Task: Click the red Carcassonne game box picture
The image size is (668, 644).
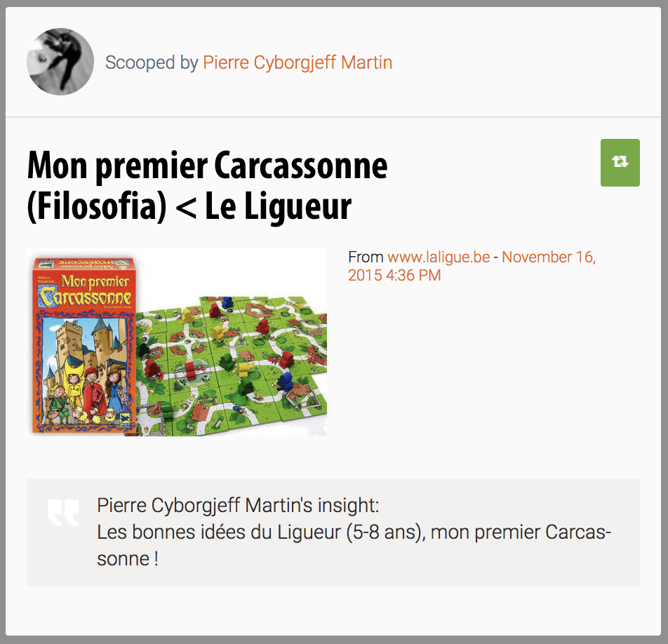Action: click(84, 344)
